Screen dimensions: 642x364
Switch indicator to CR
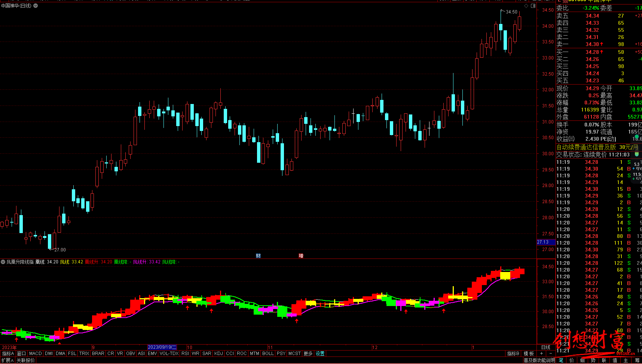[x=111, y=354]
